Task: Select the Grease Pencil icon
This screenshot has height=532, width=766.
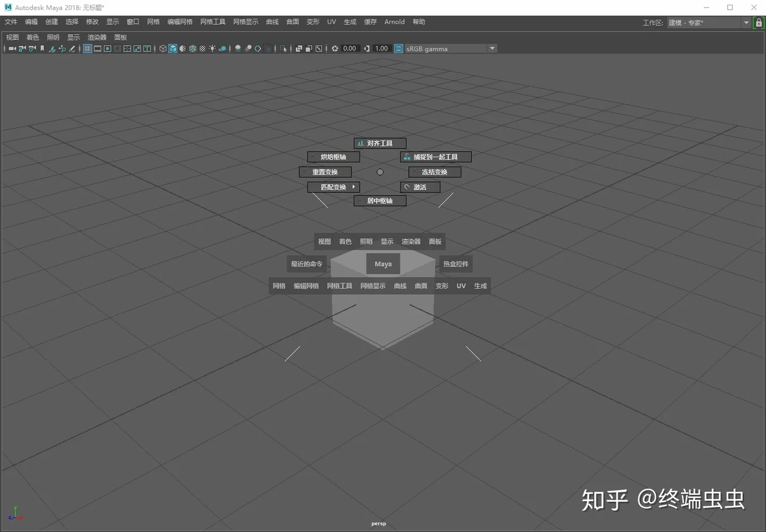Action: pyautogui.click(x=72, y=48)
